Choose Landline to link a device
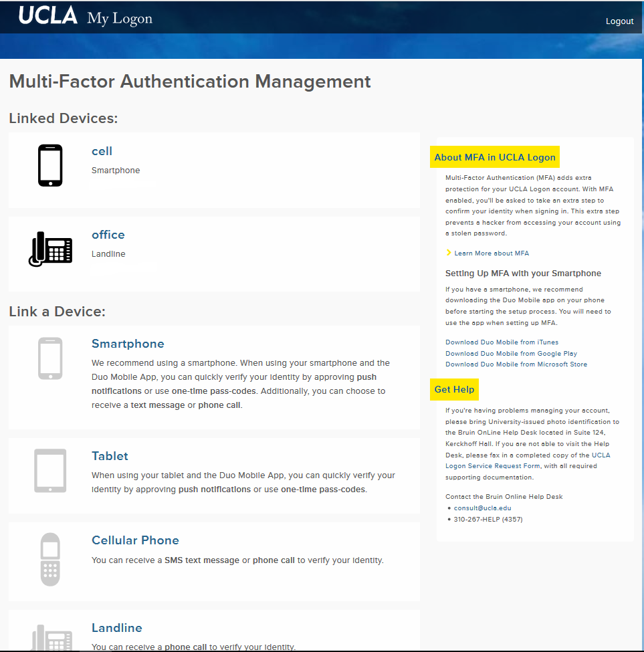The image size is (644, 652). click(117, 627)
